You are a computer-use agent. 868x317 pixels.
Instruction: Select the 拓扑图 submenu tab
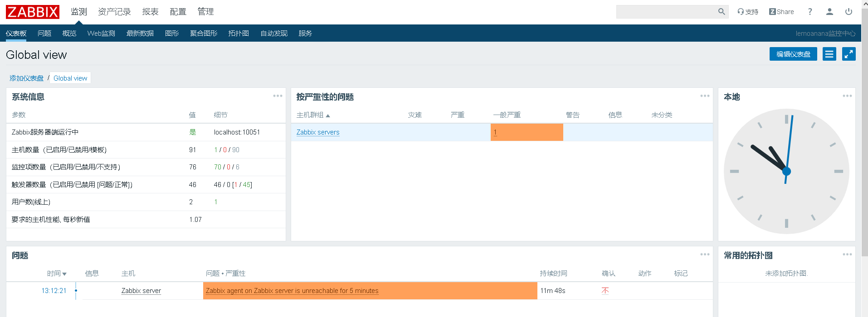(x=239, y=34)
